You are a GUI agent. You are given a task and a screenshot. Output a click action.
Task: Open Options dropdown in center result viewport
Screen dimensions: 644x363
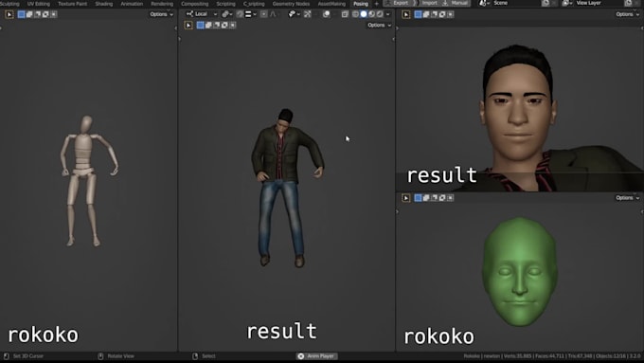(x=379, y=26)
